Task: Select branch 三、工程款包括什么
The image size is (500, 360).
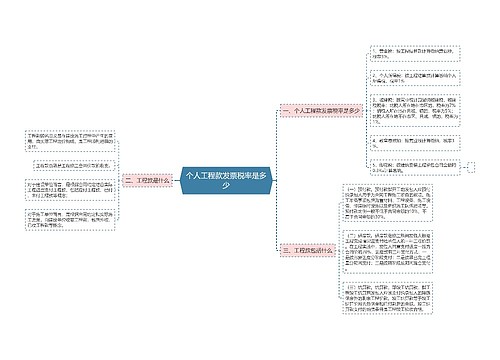Action: 308,250
